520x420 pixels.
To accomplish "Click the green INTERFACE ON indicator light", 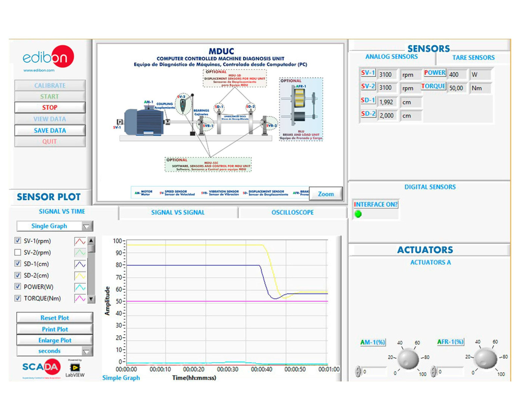I will point(358,214).
